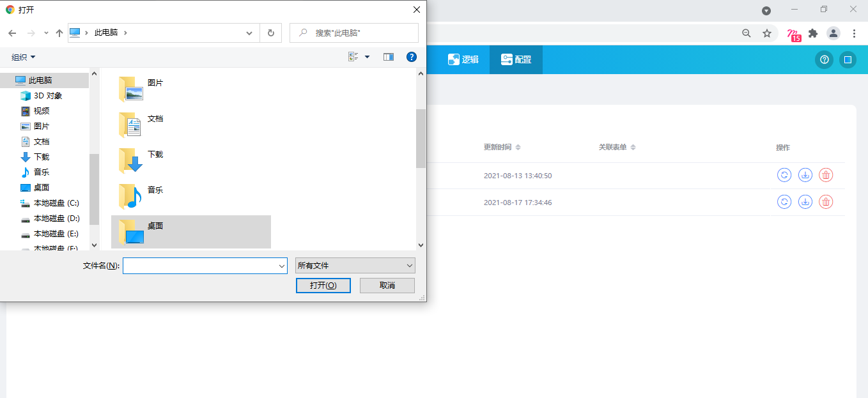Click download icon for 2021-08-17 row

click(x=805, y=202)
